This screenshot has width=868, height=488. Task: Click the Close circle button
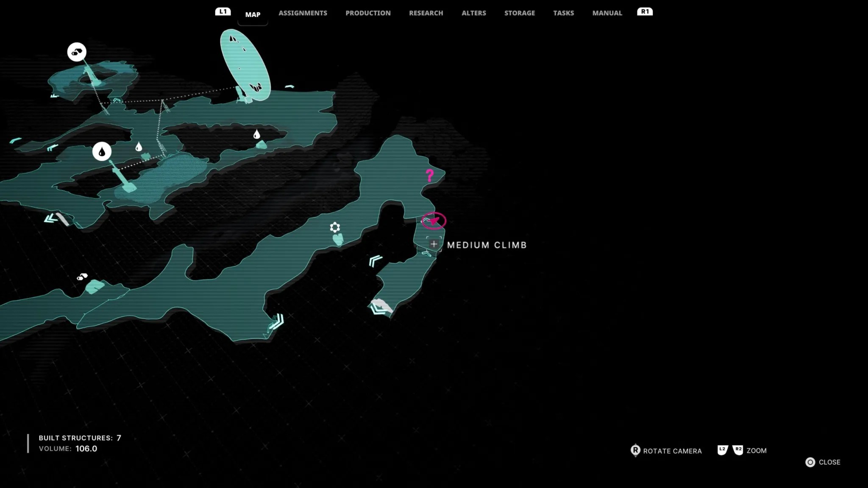[x=810, y=462]
